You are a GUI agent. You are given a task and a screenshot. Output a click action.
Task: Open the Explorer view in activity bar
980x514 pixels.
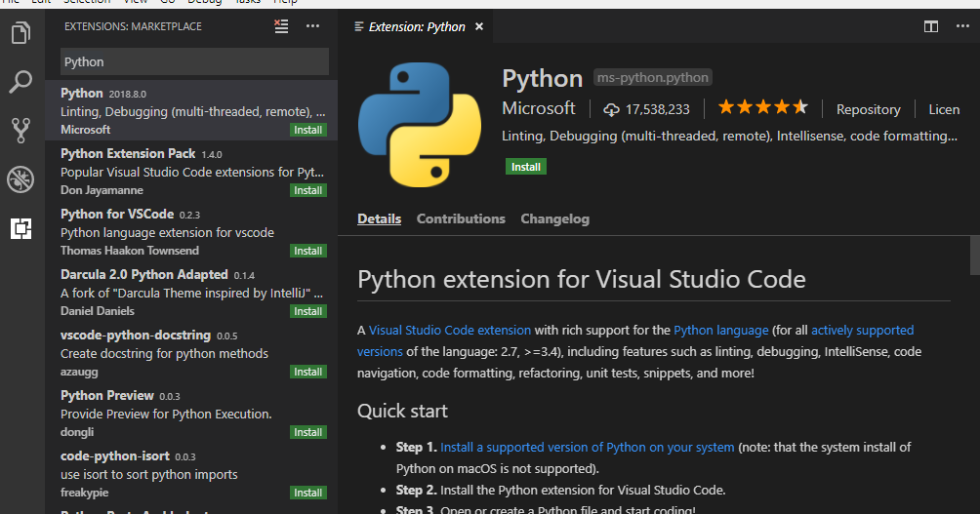[20, 34]
